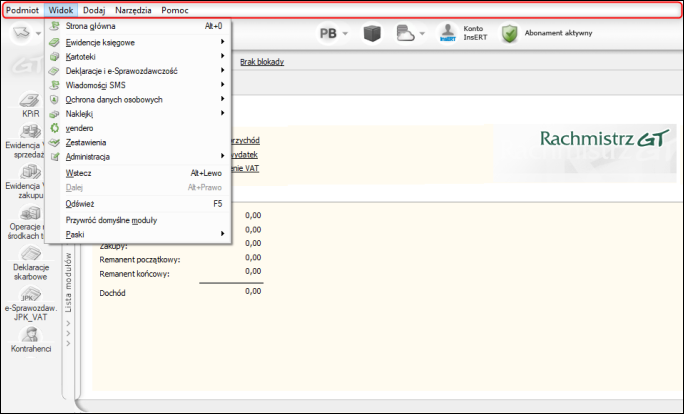The height and width of the screenshot is (414, 684).
Task: Expand Administracja submenu arrow
Action: 222,156
